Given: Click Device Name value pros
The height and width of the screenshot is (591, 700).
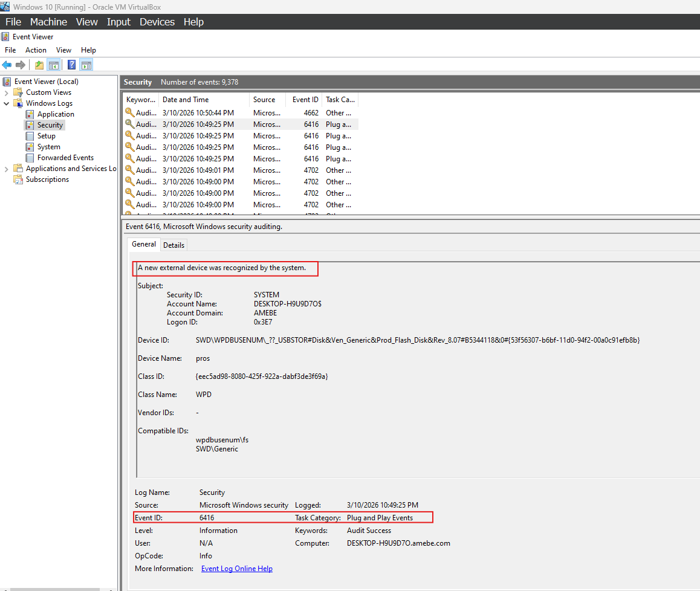Looking at the screenshot, I should click(x=203, y=358).
